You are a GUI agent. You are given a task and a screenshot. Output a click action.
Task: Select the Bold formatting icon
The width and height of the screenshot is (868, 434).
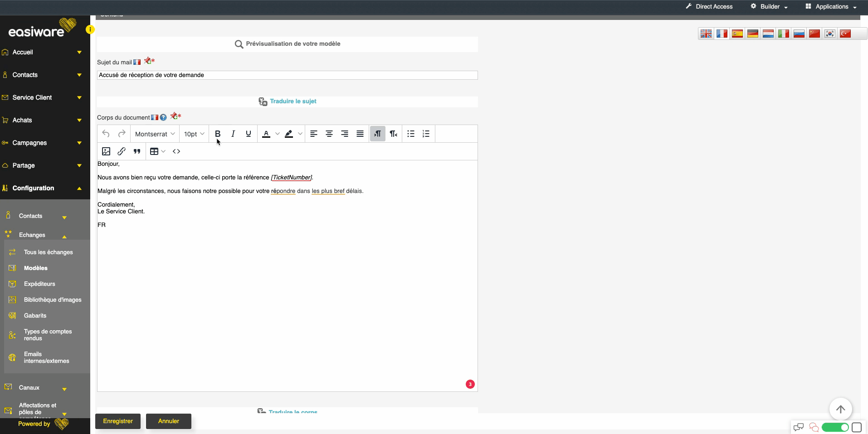[218, 134]
